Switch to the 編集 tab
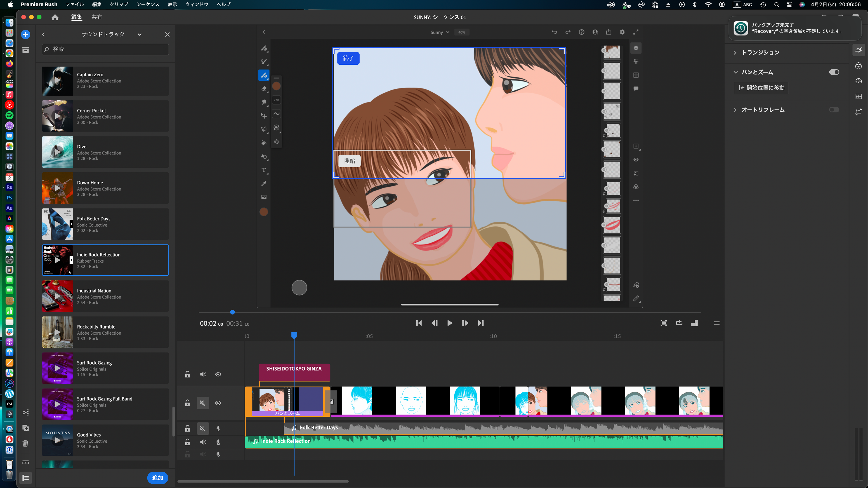This screenshot has width=868, height=488. click(x=77, y=17)
